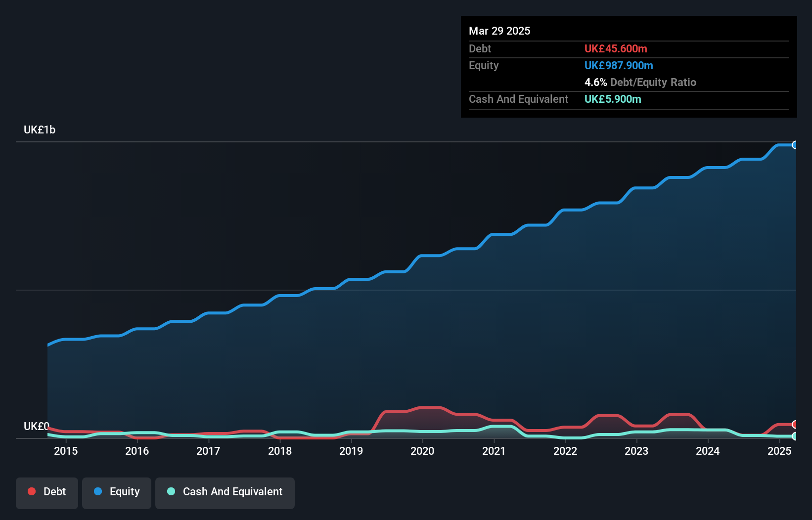Click the UK£0 y-axis label
The height and width of the screenshot is (520, 812).
pyautogui.click(x=37, y=426)
